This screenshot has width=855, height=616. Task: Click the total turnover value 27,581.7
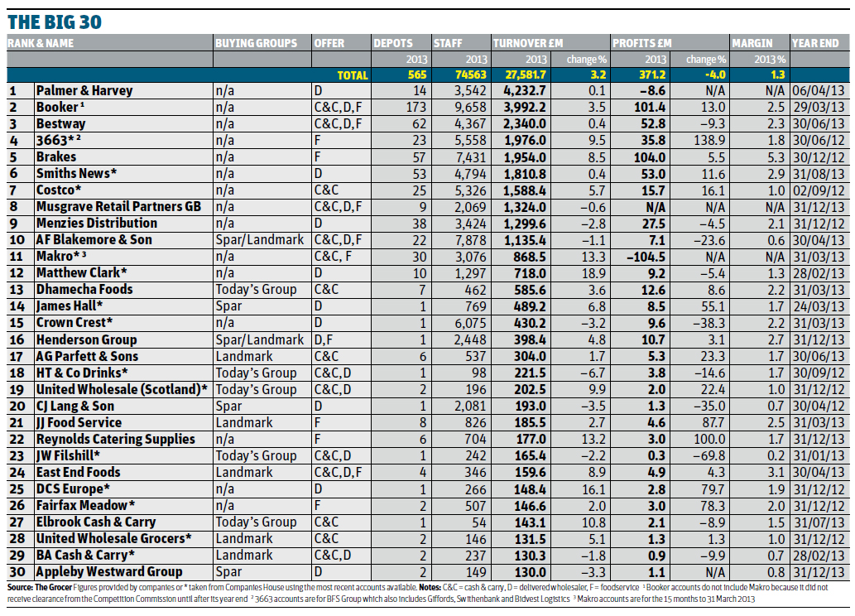pos(523,75)
